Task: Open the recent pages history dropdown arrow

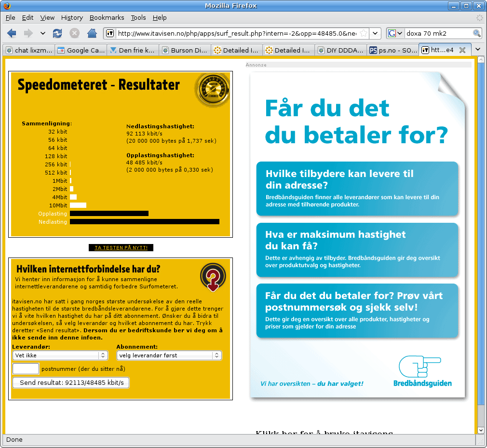Action: coord(43,33)
